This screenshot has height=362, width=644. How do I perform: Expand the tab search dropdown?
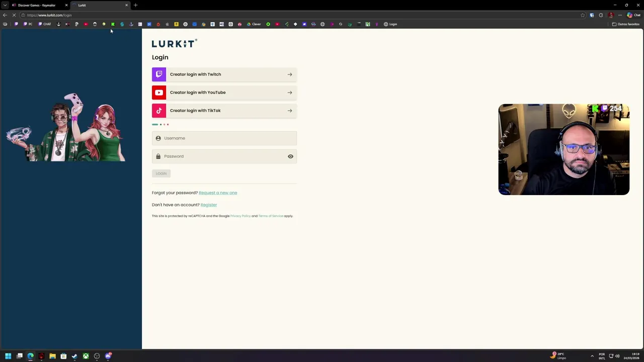point(5,5)
